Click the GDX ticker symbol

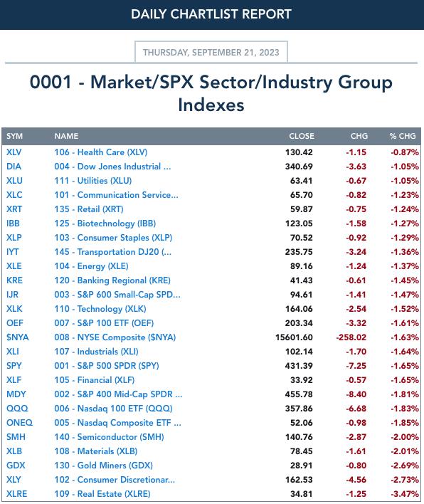pyautogui.click(x=16, y=466)
